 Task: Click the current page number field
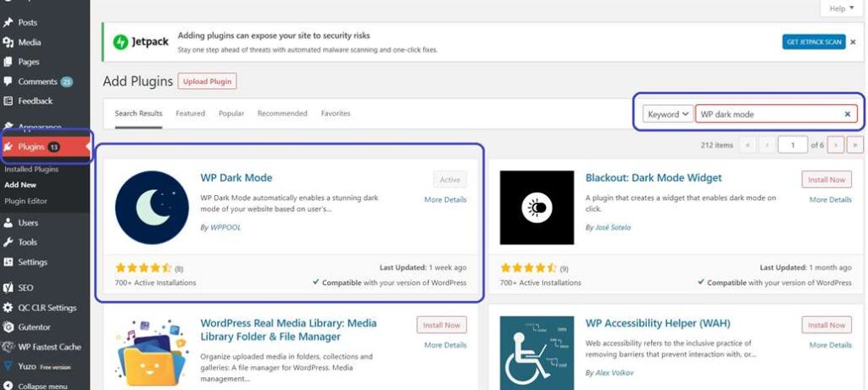pyautogui.click(x=793, y=145)
